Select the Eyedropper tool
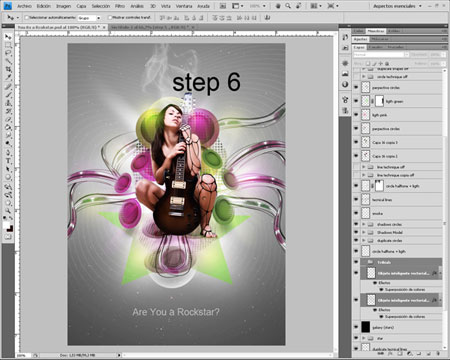This screenshot has height=360, width=450. (8, 77)
